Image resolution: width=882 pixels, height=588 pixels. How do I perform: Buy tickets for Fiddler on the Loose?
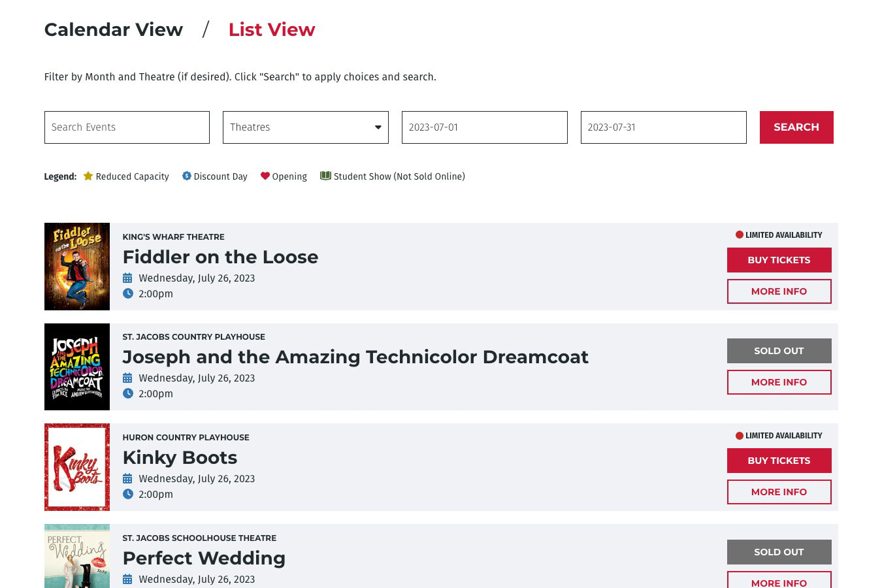(x=779, y=260)
